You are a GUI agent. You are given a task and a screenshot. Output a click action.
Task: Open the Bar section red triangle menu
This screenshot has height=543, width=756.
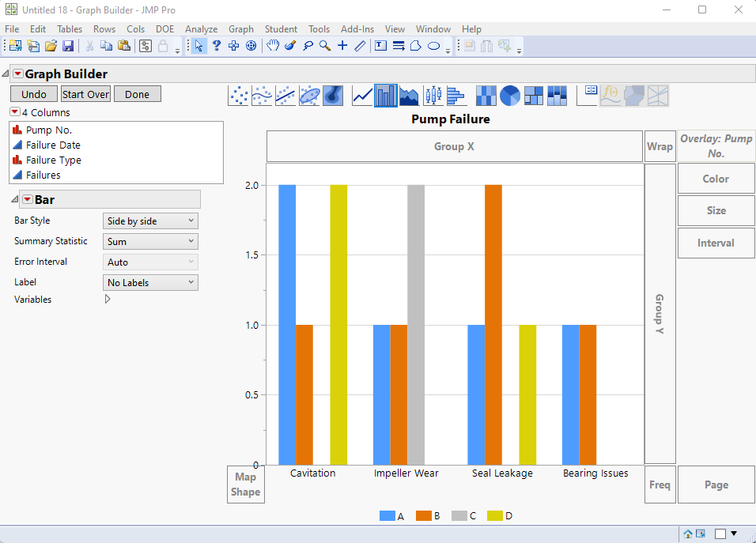click(x=28, y=199)
